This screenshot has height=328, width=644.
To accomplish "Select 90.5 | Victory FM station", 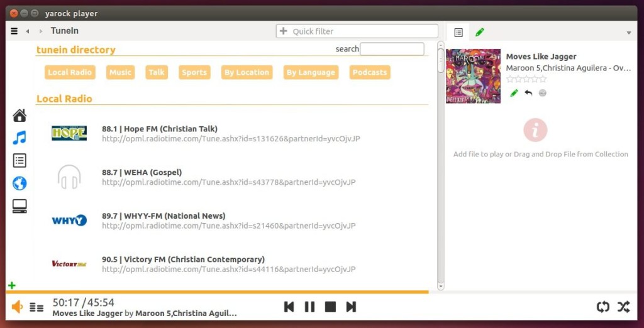I will click(183, 260).
